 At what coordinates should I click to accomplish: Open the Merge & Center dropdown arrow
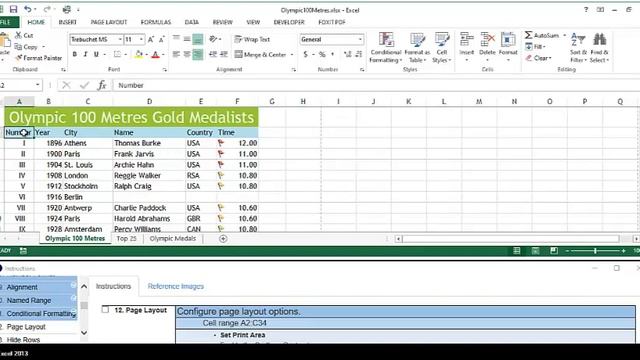[x=292, y=55]
